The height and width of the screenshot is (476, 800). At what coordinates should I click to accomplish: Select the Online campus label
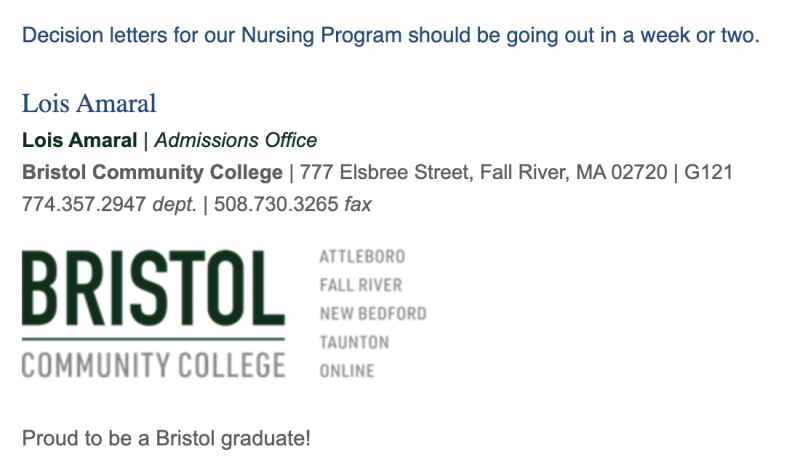tap(347, 371)
